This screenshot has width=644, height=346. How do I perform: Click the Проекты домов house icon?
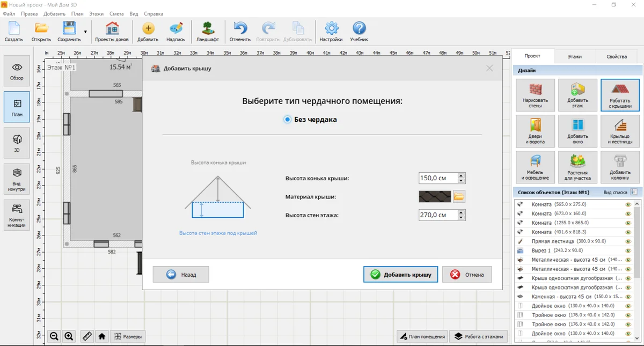coord(112,32)
